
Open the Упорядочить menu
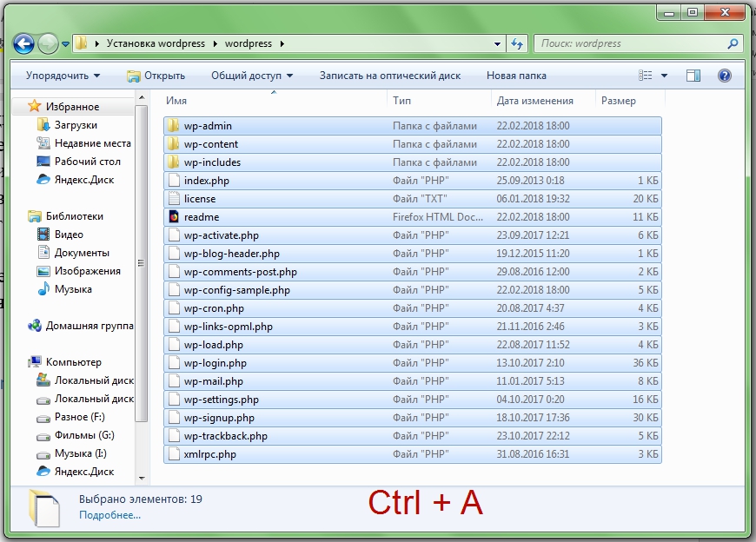coord(63,76)
